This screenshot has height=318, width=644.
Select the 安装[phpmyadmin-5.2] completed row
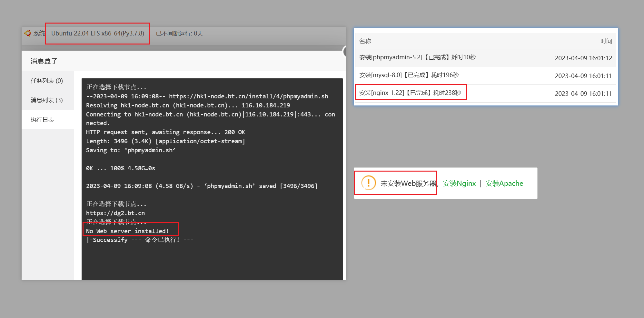click(485, 58)
